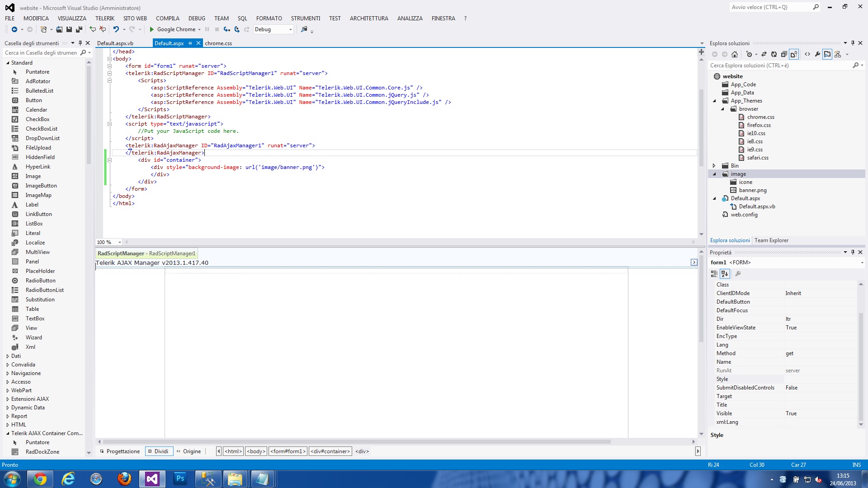
Task: Click the Find in Files toolbar icon
Action: point(304,29)
